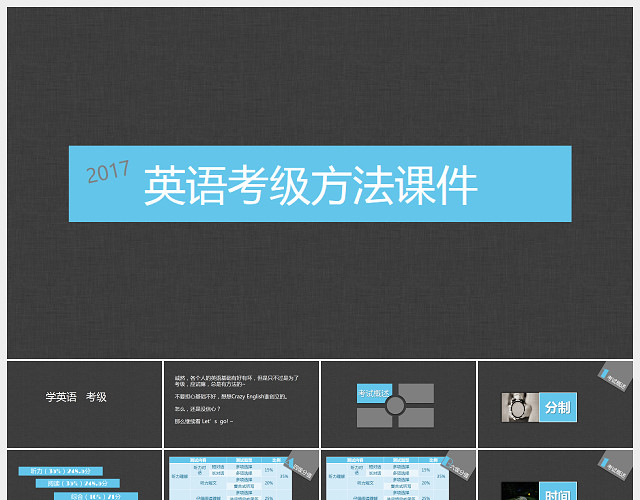Click the 2017 year text
Image resolution: width=640 pixels, height=500 pixels.
point(108,172)
